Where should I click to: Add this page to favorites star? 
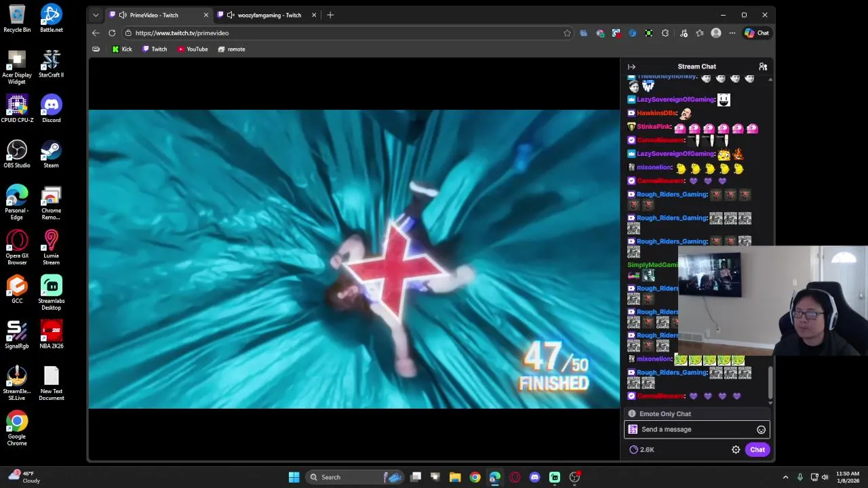(567, 33)
